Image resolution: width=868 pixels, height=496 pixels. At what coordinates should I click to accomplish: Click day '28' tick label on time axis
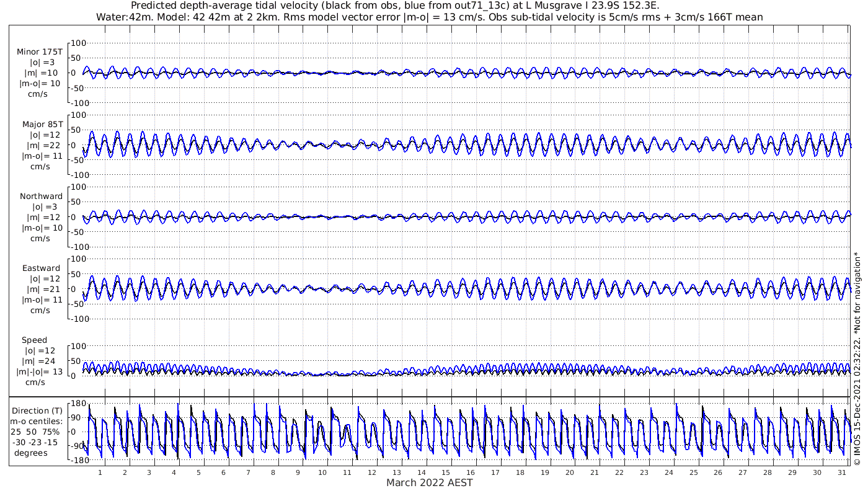(768, 472)
